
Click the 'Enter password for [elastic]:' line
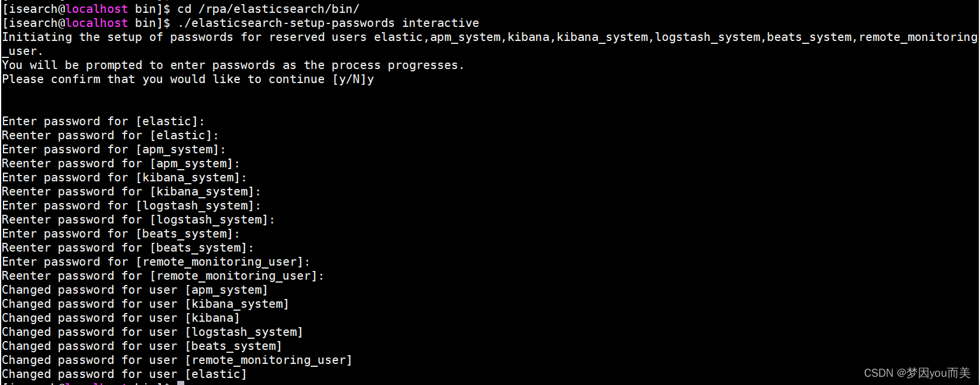coord(104,121)
